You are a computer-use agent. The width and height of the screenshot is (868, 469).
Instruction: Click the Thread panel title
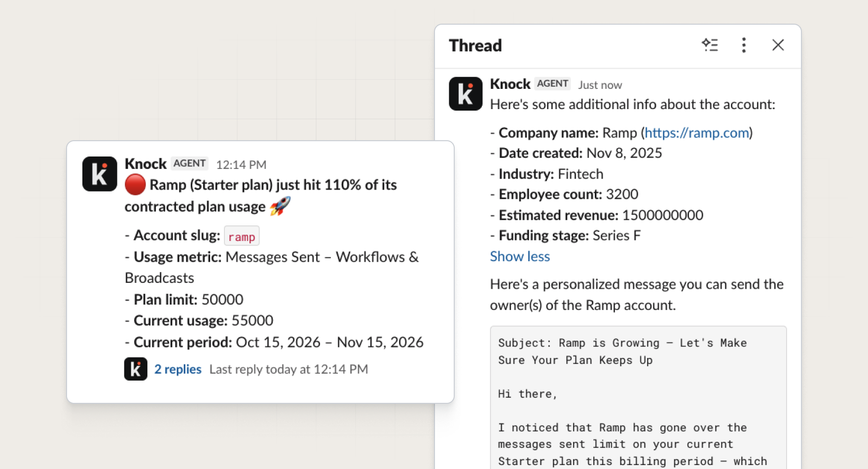(475, 45)
